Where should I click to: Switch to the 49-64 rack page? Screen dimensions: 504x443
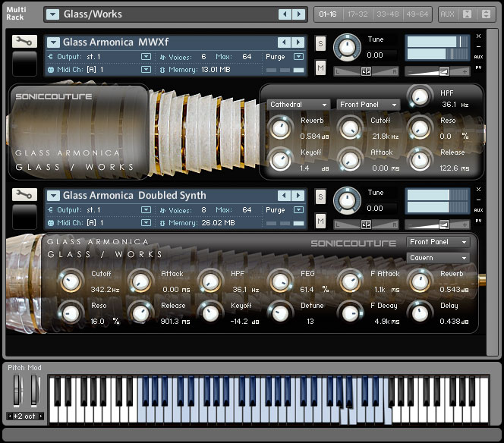417,14
